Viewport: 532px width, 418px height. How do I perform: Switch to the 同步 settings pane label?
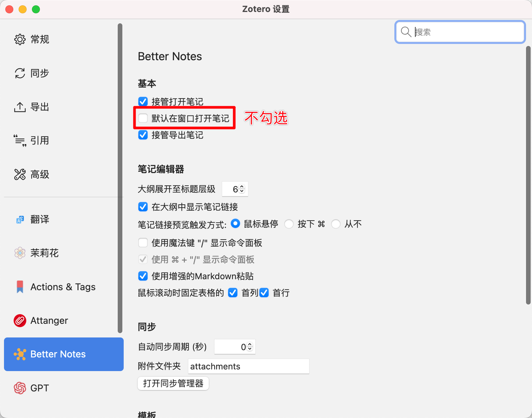(x=40, y=73)
